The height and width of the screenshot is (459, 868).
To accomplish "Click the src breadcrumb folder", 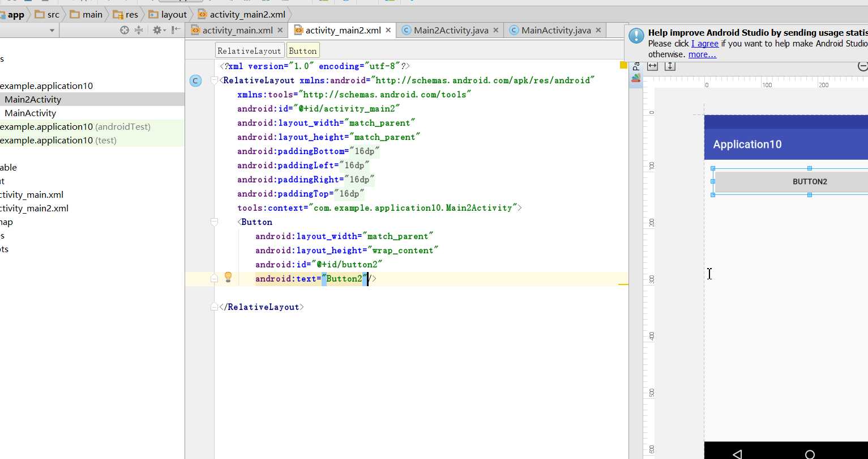I will click(47, 14).
